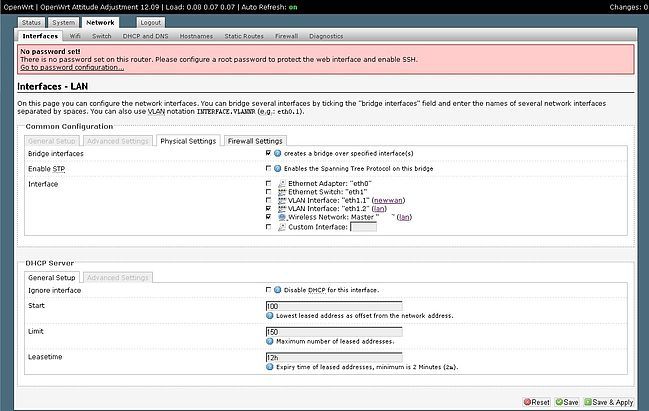The width and height of the screenshot is (649, 411).
Task: Open the Firewall Settings tab
Action: (x=255, y=140)
